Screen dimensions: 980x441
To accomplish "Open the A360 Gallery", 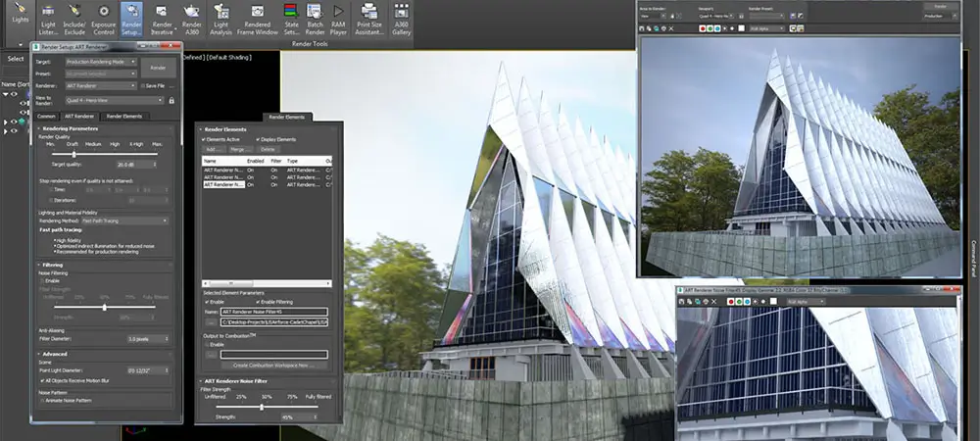I will [402, 20].
